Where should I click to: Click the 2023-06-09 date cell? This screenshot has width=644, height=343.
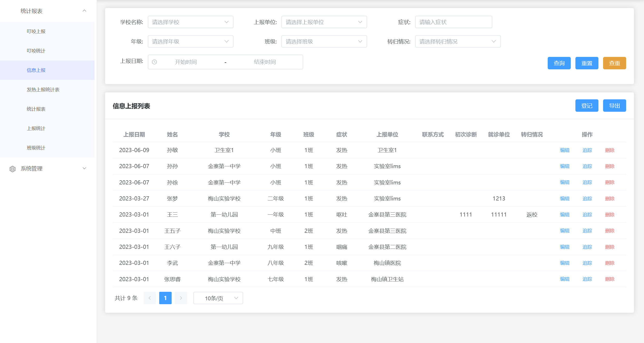click(134, 150)
